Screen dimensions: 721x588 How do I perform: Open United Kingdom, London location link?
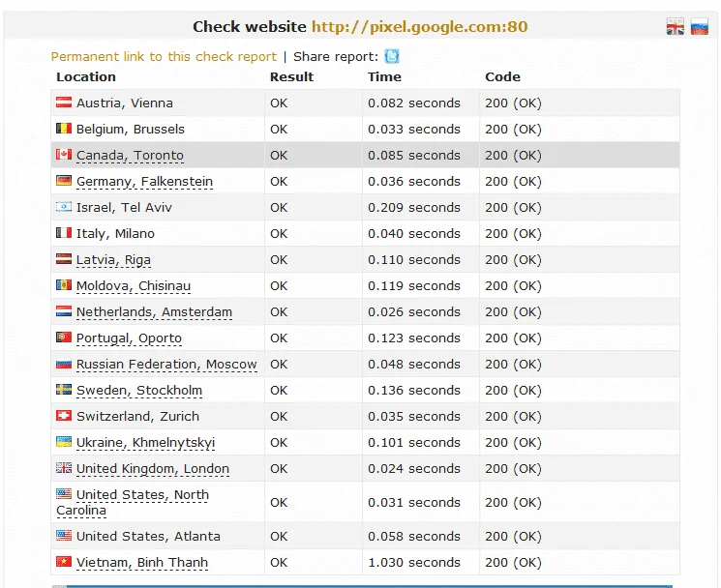(153, 468)
